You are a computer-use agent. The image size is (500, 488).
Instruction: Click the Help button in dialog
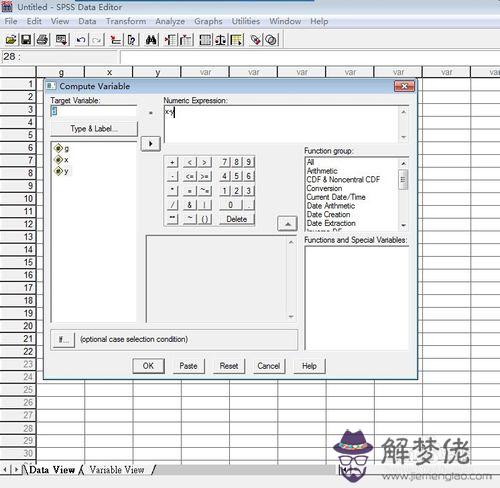(x=309, y=366)
